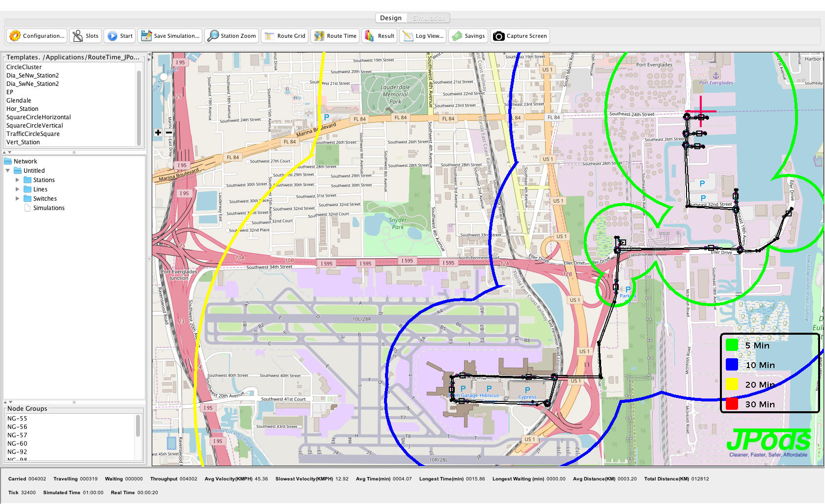Collapse the Untitled network node
This screenshot has height=504, width=825.
click(x=8, y=171)
